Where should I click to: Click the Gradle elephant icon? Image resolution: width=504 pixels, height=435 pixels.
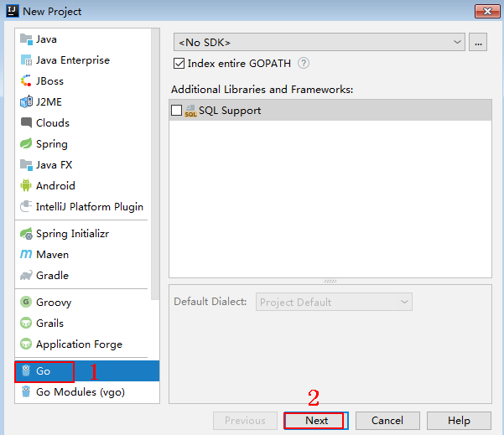click(26, 275)
